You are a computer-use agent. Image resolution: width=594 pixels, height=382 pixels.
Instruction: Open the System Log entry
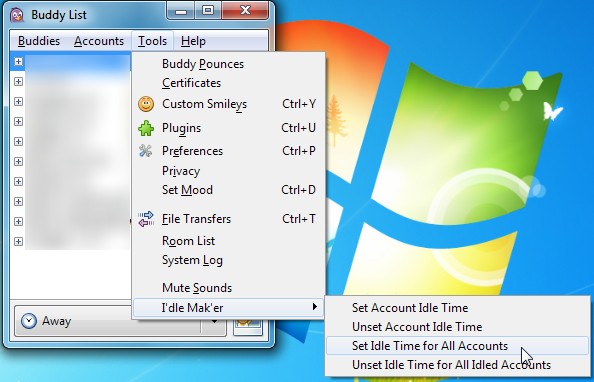pyautogui.click(x=228, y=260)
